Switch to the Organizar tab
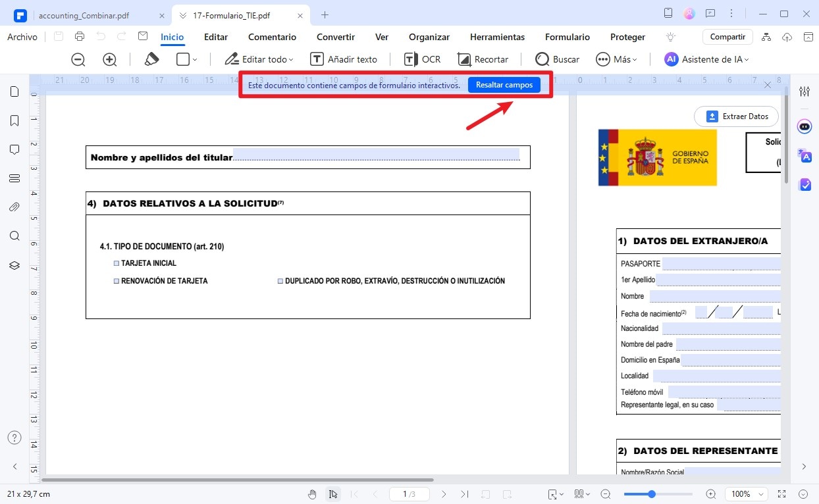The width and height of the screenshot is (819, 504). click(429, 37)
